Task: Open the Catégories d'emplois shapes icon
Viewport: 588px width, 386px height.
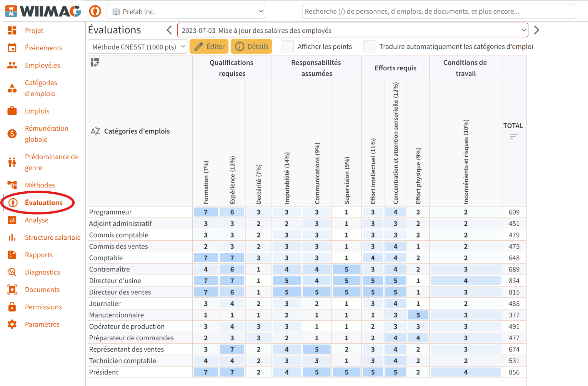Action: click(12, 88)
